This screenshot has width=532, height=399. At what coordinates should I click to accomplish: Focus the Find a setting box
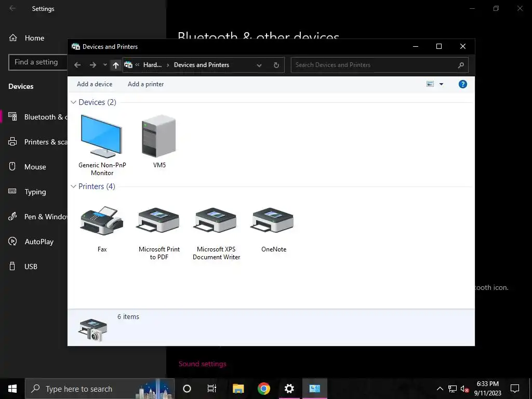(37, 62)
